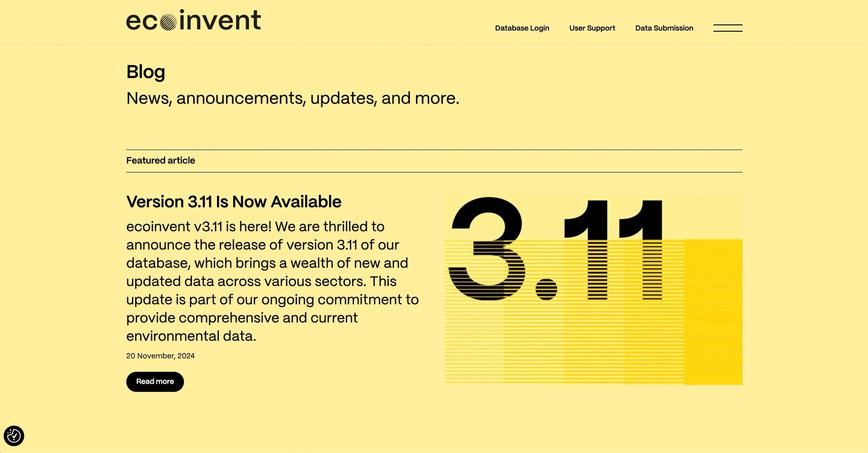Go to User Support

[592, 28]
